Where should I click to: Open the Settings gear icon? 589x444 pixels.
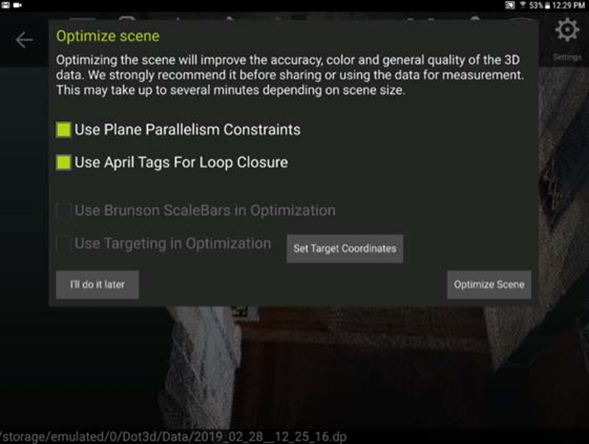point(567,30)
